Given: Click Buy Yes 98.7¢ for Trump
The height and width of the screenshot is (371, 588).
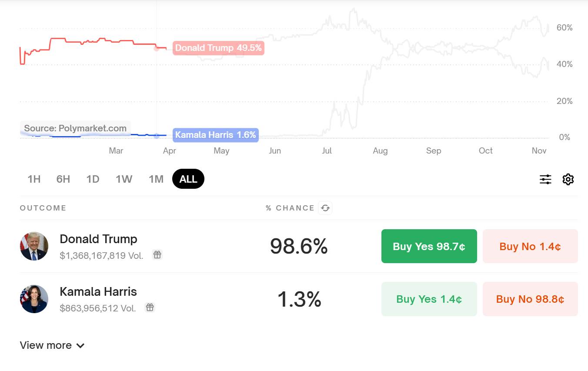Looking at the screenshot, I should [429, 246].
